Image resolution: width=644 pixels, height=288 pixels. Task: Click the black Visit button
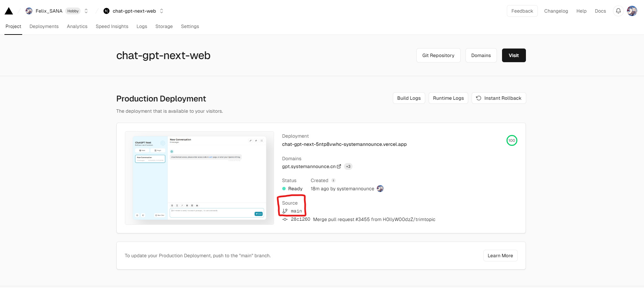click(x=514, y=55)
